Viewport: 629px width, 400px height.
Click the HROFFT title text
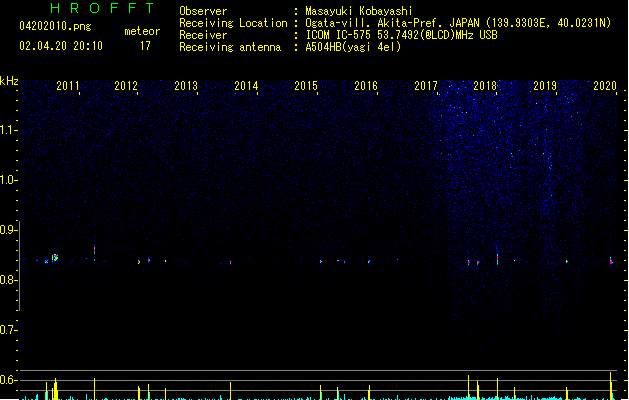coord(102,8)
